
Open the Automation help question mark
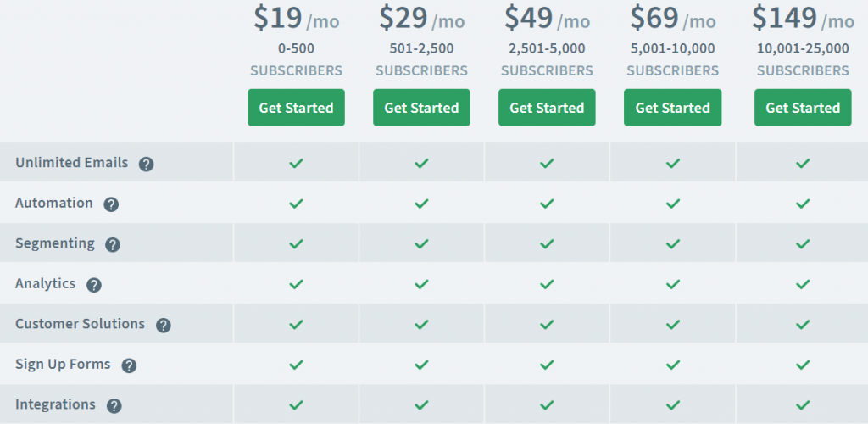pyautogui.click(x=111, y=204)
